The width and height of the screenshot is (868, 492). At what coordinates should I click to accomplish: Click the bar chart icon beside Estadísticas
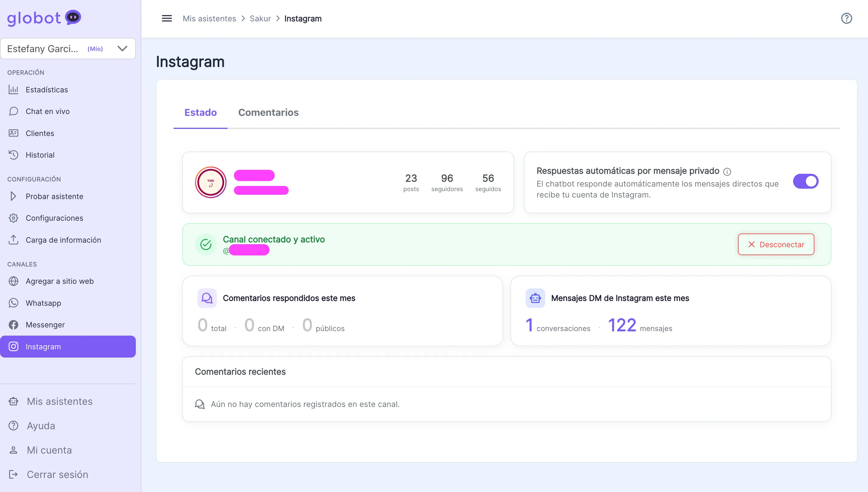tap(13, 90)
